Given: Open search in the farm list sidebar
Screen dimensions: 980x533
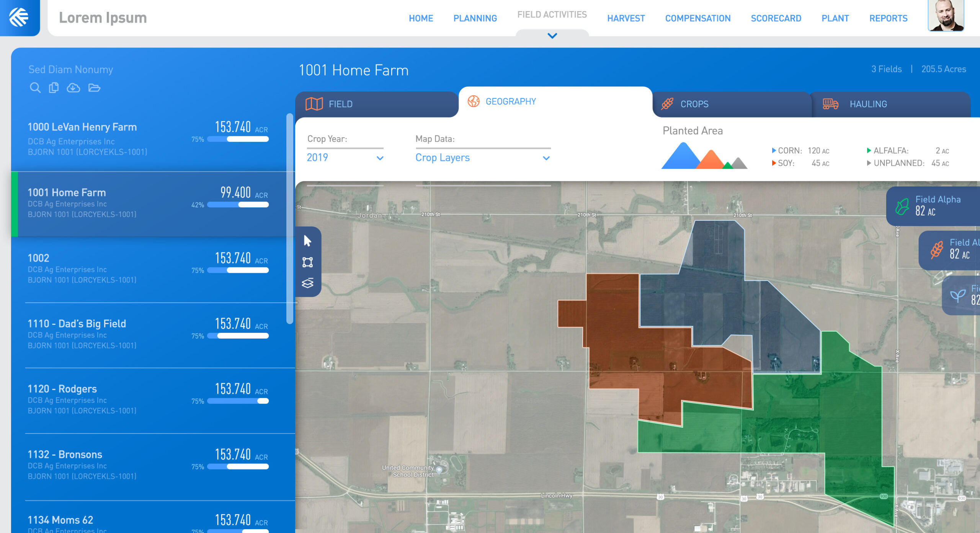Looking at the screenshot, I should point(35,88).
